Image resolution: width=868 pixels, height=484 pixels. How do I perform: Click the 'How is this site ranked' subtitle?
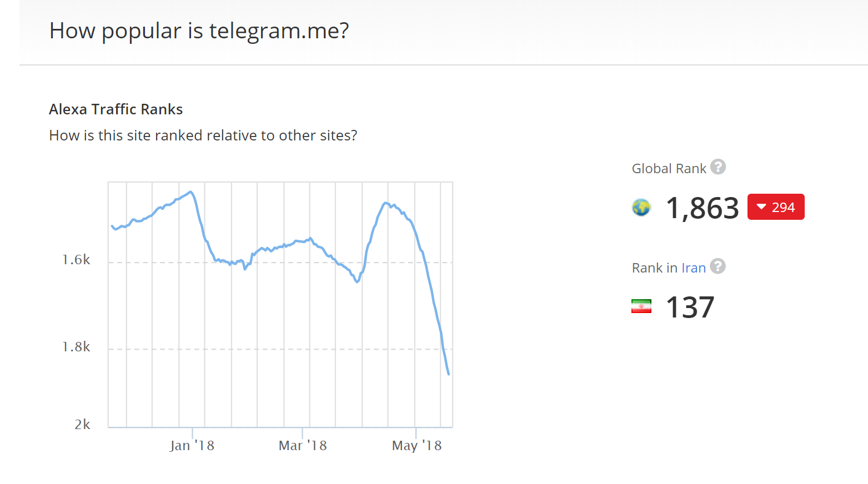[203, 135]
